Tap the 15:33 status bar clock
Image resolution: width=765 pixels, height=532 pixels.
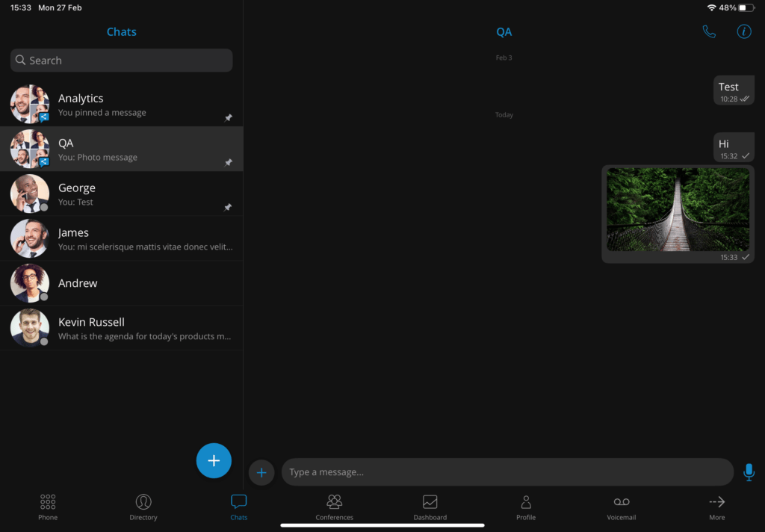pyautogui.click(x=20, y=7)
